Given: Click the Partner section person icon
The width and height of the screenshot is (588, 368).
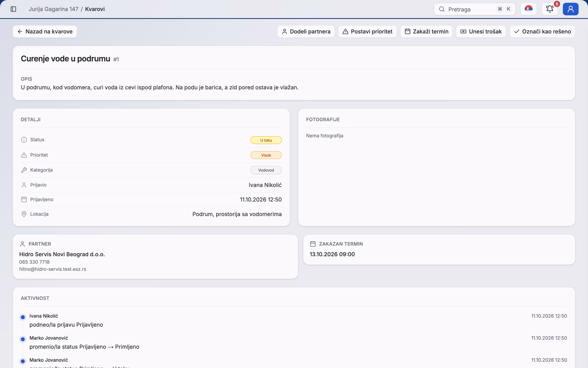Looking at the screenshot, I should (x=22, y=244).
